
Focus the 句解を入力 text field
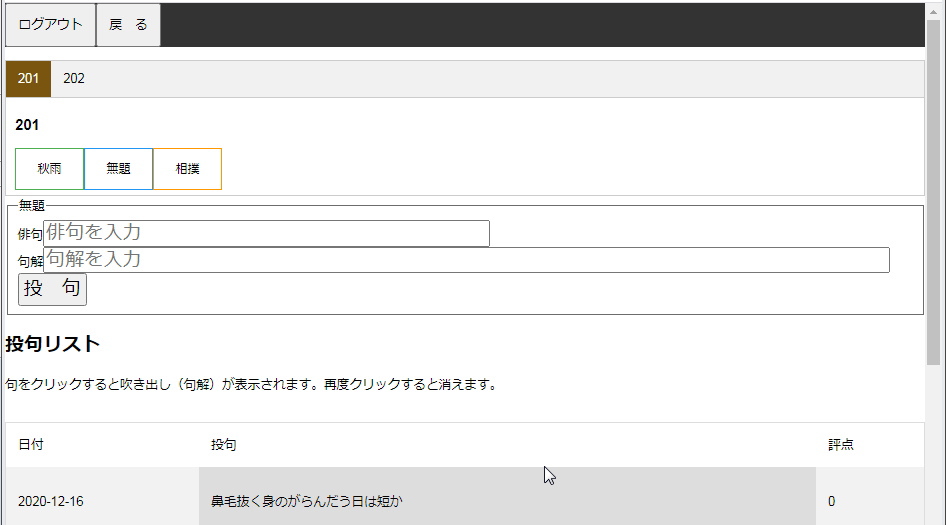coord(466,260)
